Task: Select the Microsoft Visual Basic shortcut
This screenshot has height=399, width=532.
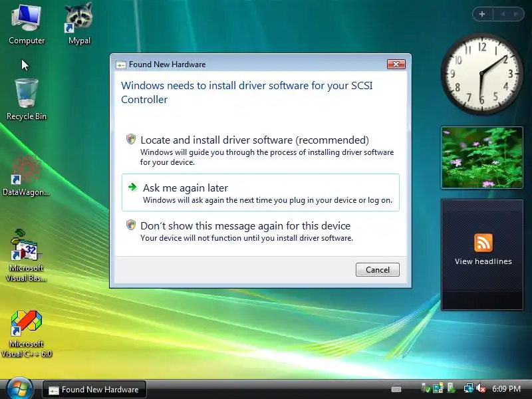Action: click(x=27, y=255)
